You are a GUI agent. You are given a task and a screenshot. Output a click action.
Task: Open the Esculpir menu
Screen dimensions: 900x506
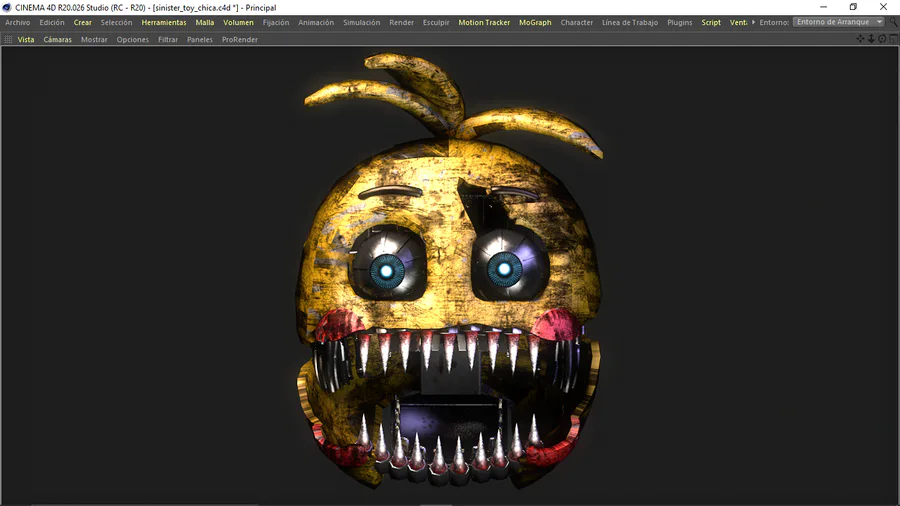click(436, 22)
